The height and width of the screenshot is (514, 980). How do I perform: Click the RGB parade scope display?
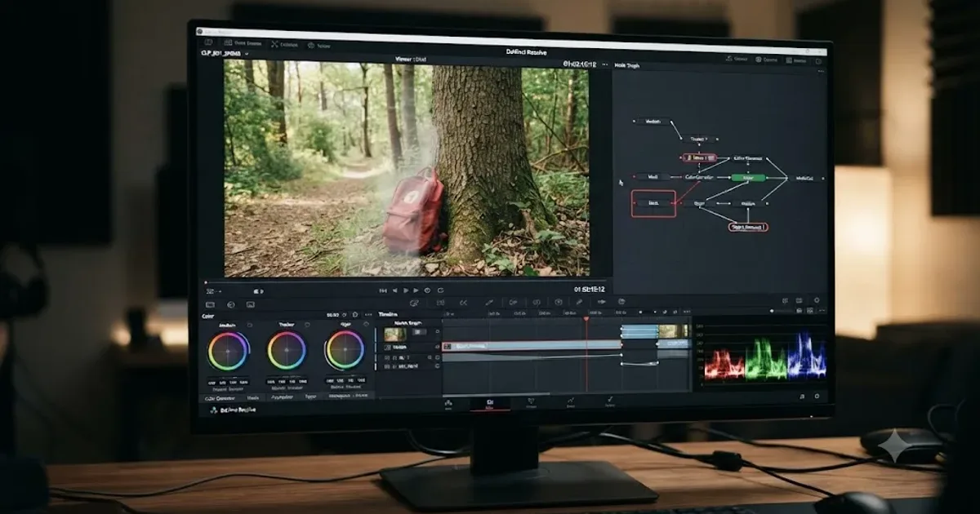(764, 355)
